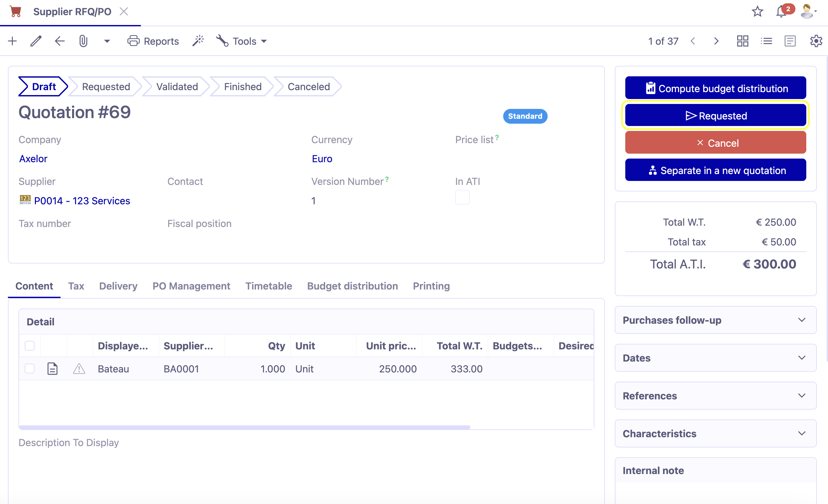Enable the In ATI checkbox
The image size is (828, 504).
coord(462,198)
